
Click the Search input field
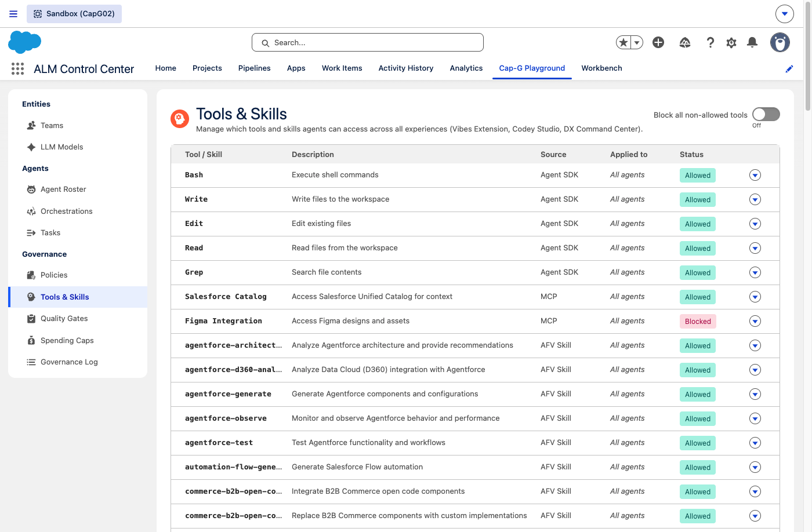[368, 42]
